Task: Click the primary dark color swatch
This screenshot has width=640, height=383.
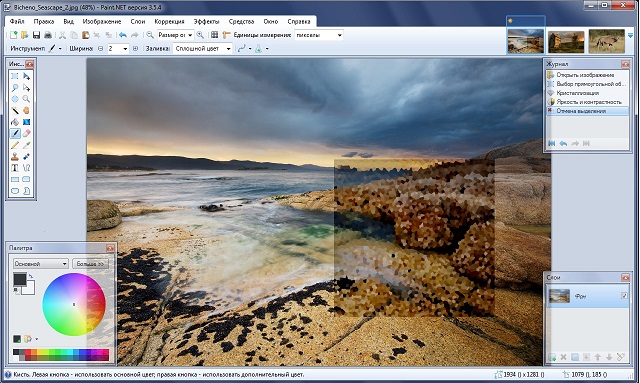Action: click(20, 279)
